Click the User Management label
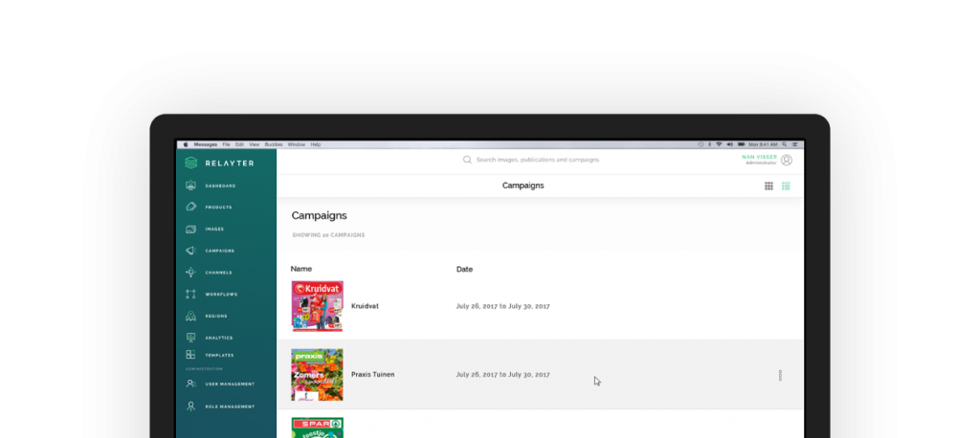 click(230, 384)
